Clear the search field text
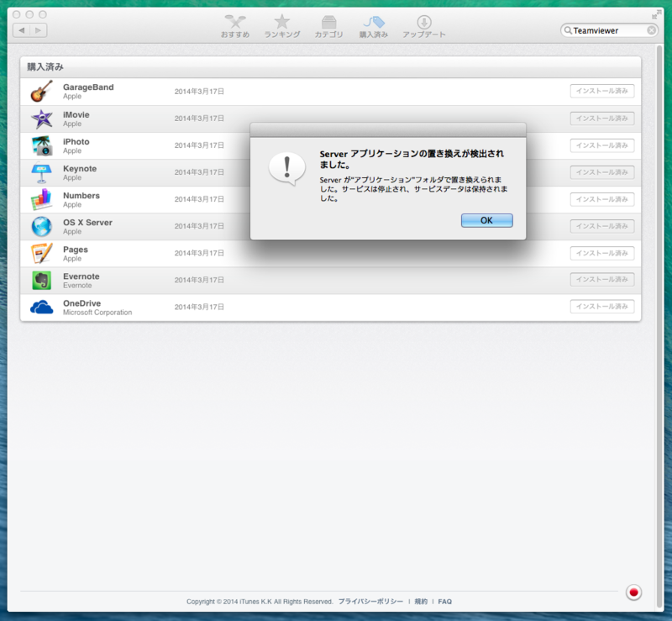The image size is (672, 621). [x=651, y=30]
